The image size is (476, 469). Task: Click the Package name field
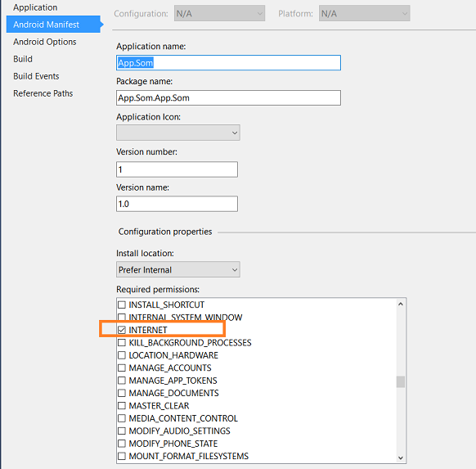click(x=228, y=97)
